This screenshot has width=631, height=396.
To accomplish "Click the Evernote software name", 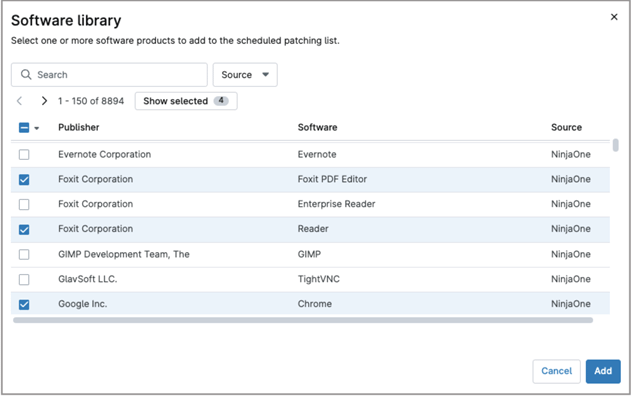I will [x=317, y=154].
